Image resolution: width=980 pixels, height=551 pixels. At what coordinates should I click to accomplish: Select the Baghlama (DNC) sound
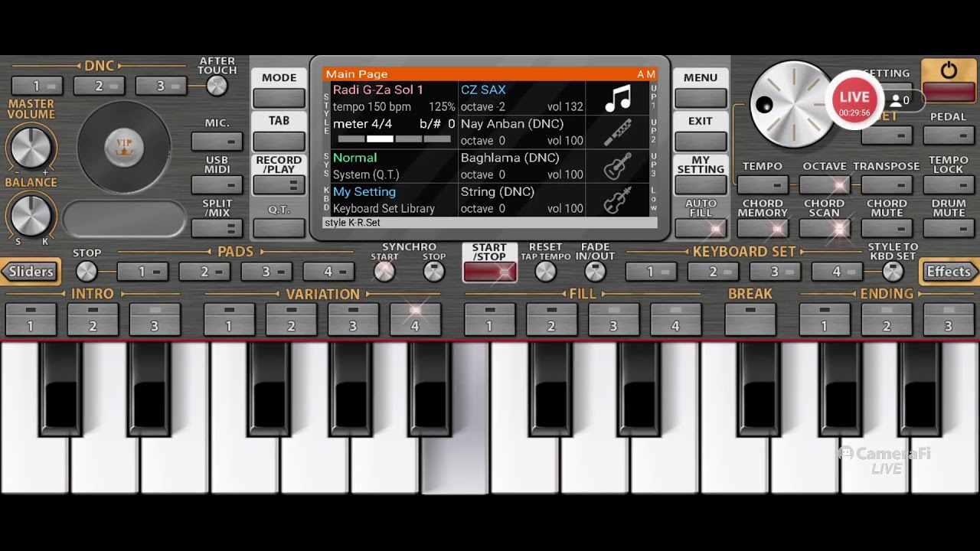pyautogui.click(x=510, y=158)
